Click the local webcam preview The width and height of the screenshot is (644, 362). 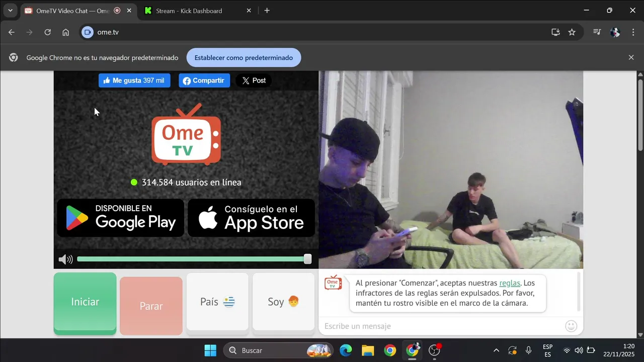451,169
